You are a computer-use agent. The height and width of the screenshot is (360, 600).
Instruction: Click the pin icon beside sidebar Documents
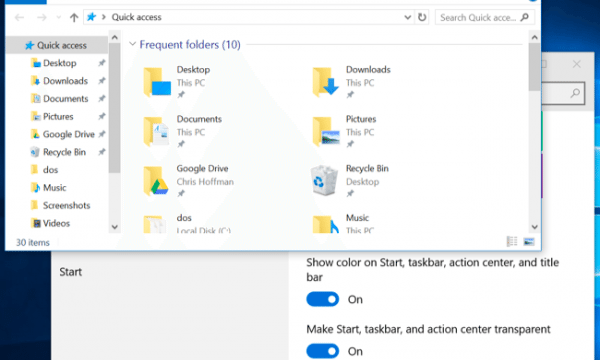[x=101, y=99]
